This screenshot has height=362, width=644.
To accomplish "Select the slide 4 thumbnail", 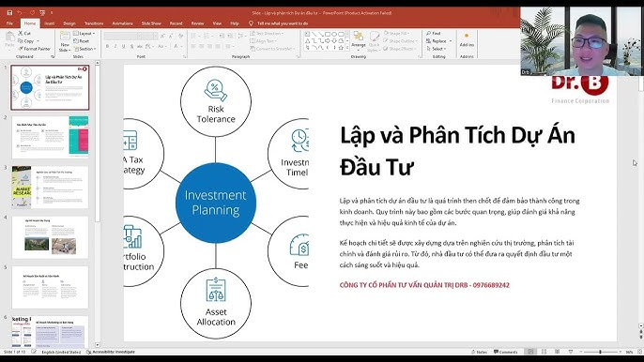I will [50, 237].
